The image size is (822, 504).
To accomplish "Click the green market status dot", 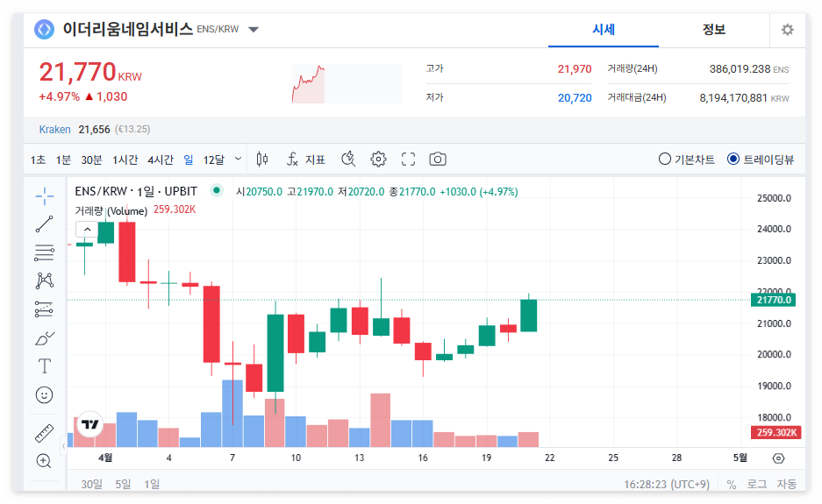I will pos(216,191).
